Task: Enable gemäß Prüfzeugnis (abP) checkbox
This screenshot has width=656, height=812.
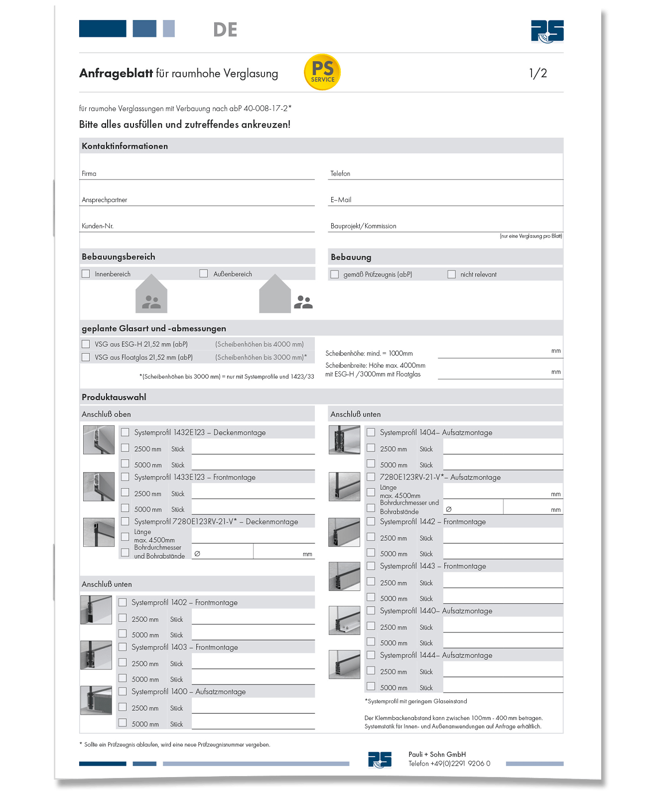Action: pos(335,274)
